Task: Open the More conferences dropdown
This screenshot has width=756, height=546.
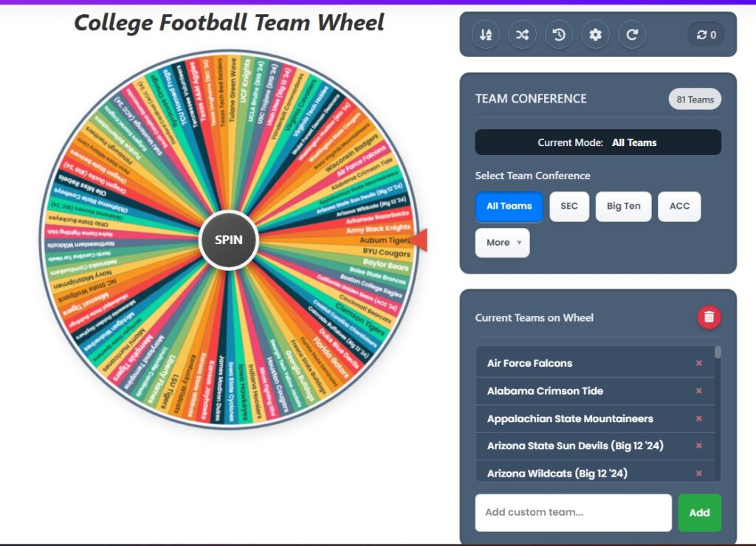Action: 502,243
